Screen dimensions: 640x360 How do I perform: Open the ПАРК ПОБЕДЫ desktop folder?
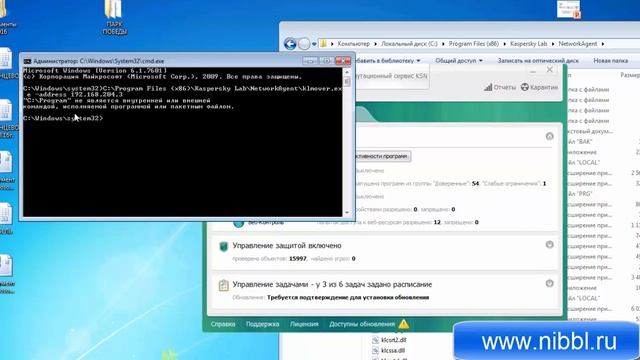tap(114, 16)
